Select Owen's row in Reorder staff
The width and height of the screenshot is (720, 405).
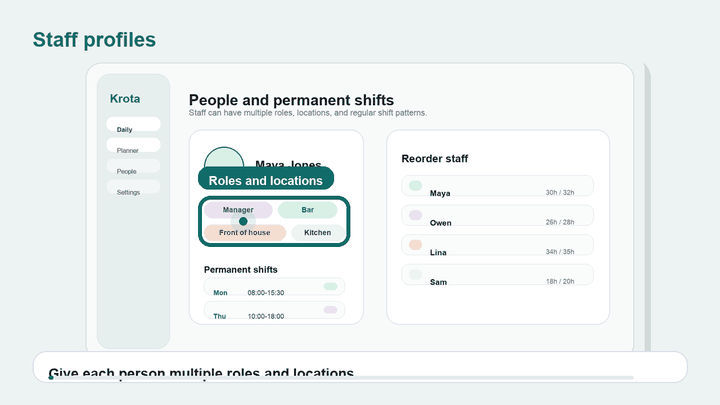(x=497, y=215)
